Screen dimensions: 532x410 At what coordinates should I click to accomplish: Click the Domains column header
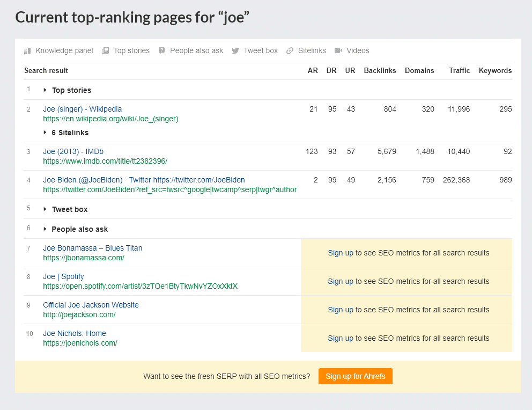(420, 71)
